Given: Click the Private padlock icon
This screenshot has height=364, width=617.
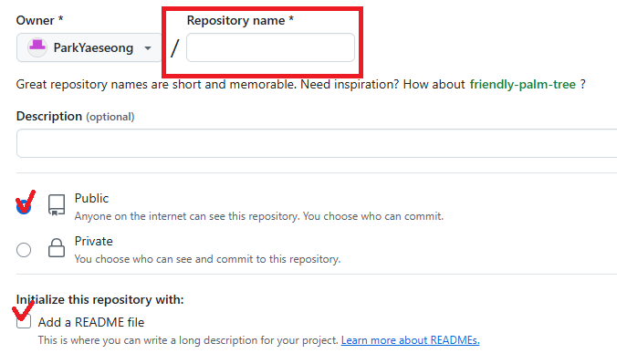Looking at the screenshot, I should pos(57,248).
